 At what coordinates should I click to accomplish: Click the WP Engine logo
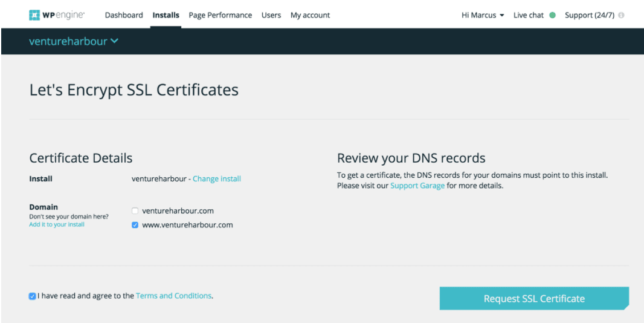click(x=57, y=15)
